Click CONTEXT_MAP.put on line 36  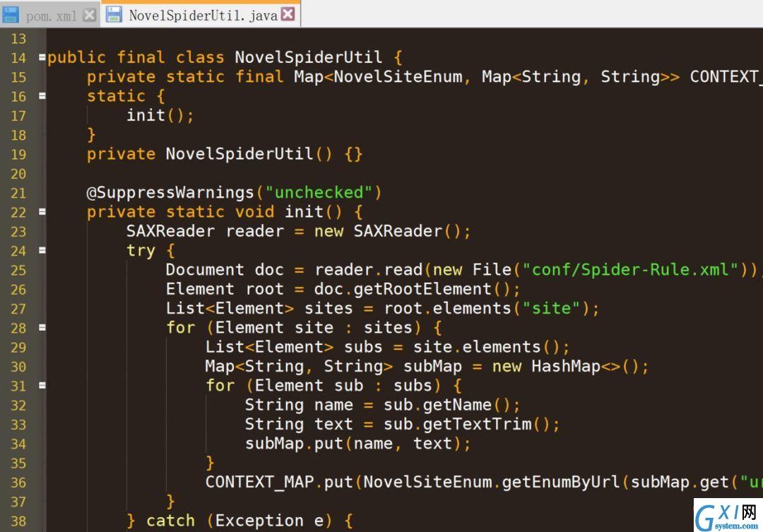pos(279,483)
